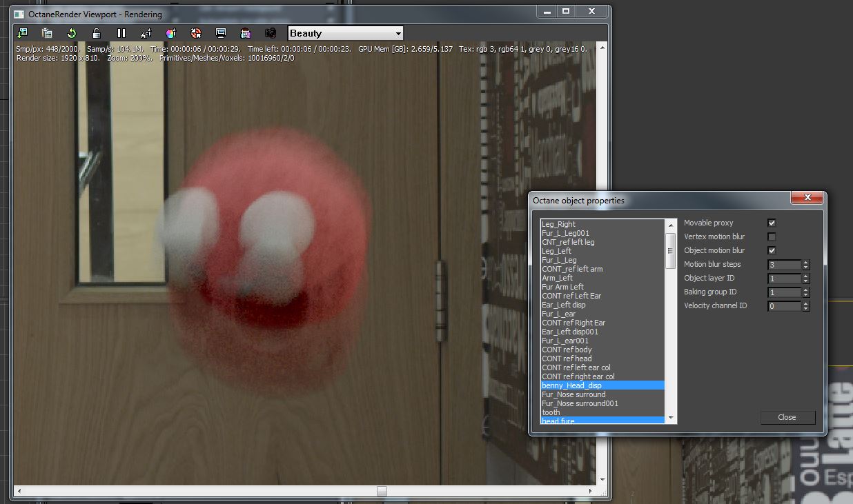Click the camera icon in viewport toolbar
The width and height of the screenshot is (853, 504).
tap(271, 33)
